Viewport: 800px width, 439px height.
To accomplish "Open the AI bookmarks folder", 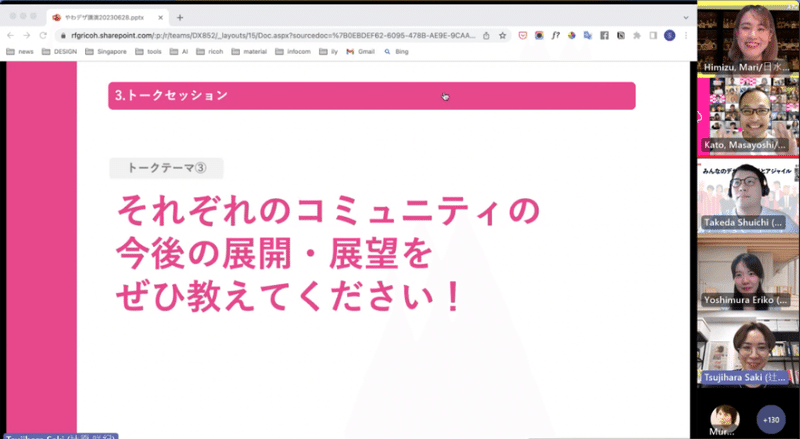I will click(179, 52).
